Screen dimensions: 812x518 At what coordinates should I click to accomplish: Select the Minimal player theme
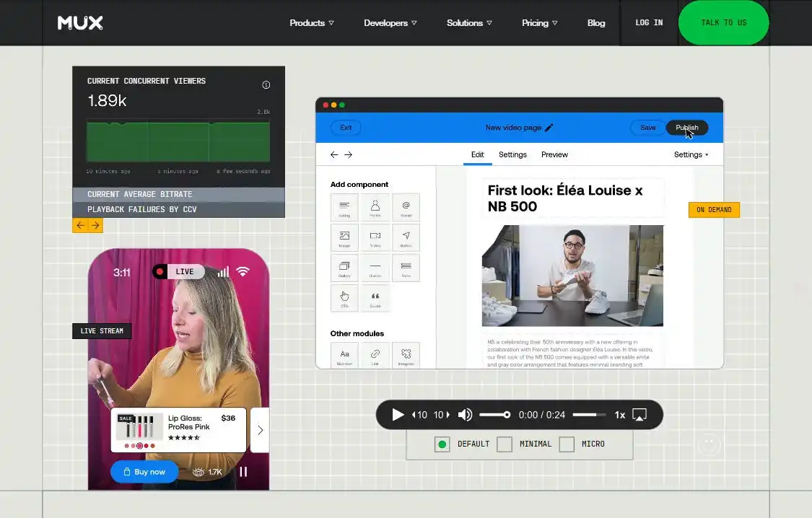click(505, 444)
